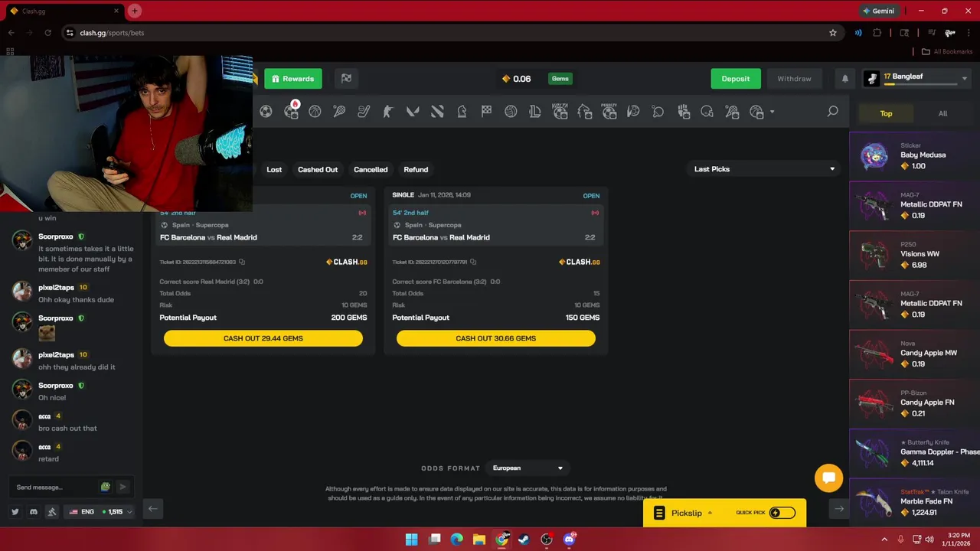980x551 pixels.
Task: Open File Explorer from the taskbar
Action: click(x=479, y=540)
